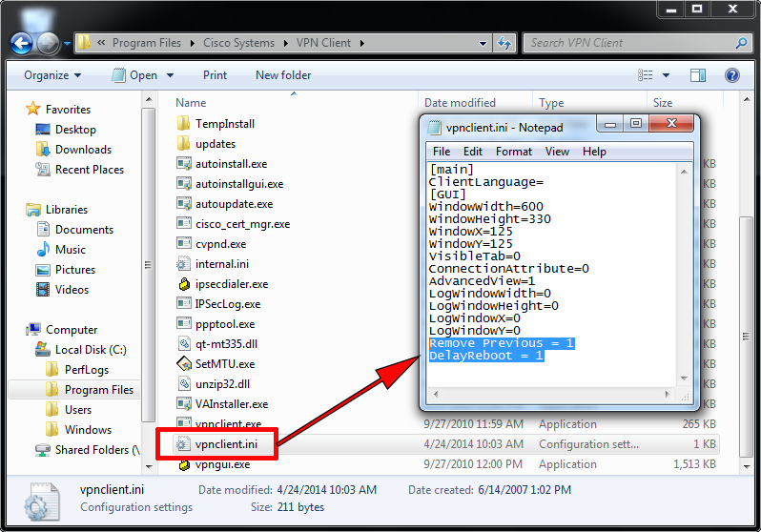Open the view options dropdown arrow
The height and width of the screenshot is (532, 761).
[x=667, y=75]
